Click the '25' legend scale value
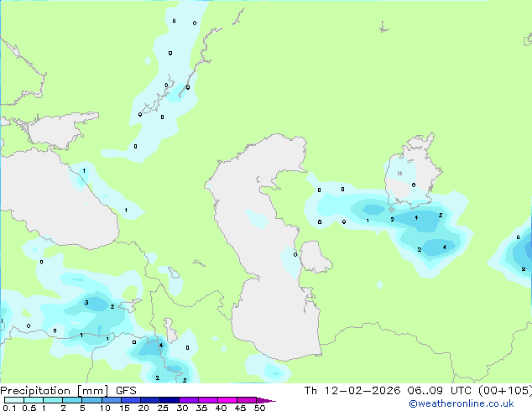This screenshot has width=532, height=411. click(163, 408)
